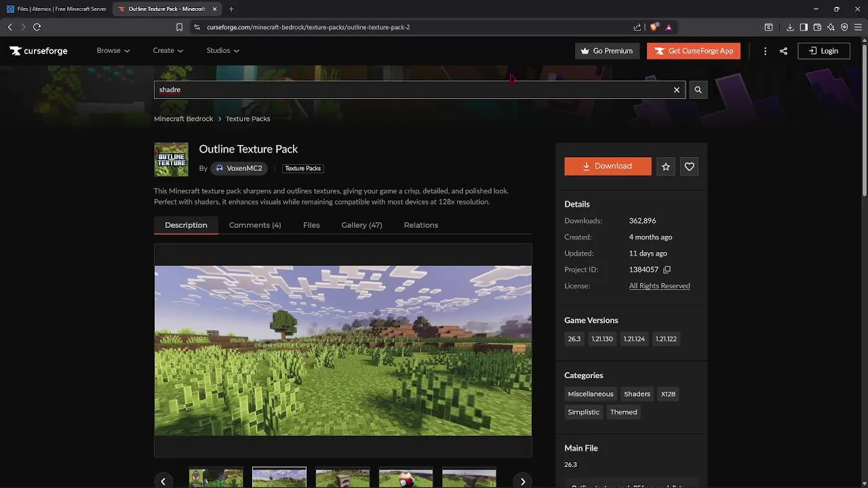Open a new browser tab
The image size is (868, 488).
coord(231,9)
